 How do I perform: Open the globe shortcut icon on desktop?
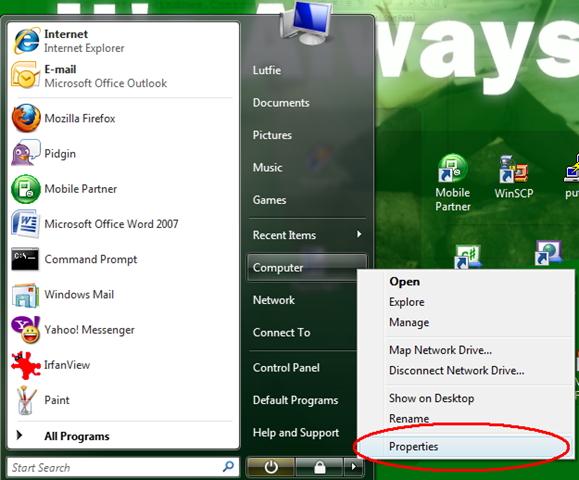coord(548,253)
